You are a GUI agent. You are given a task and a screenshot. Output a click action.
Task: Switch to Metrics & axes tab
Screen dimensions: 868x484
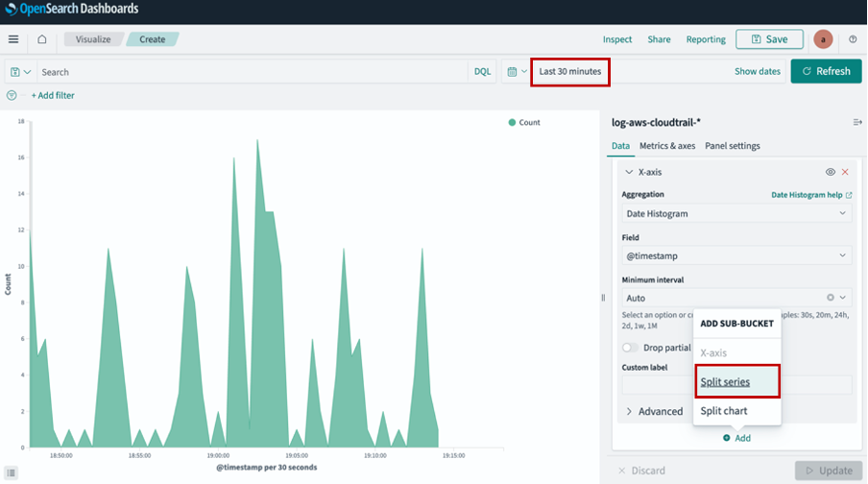click(x=667, y=146)
